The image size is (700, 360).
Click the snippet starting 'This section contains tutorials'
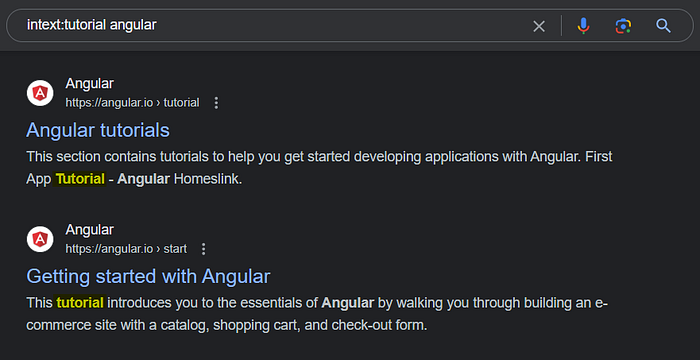click(x=319, y=168)
